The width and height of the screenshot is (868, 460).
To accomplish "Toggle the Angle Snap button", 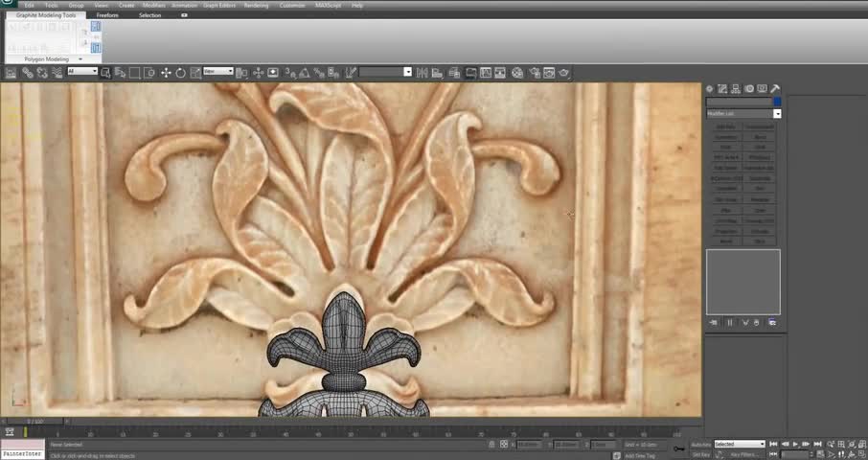I will pos(305,73).
